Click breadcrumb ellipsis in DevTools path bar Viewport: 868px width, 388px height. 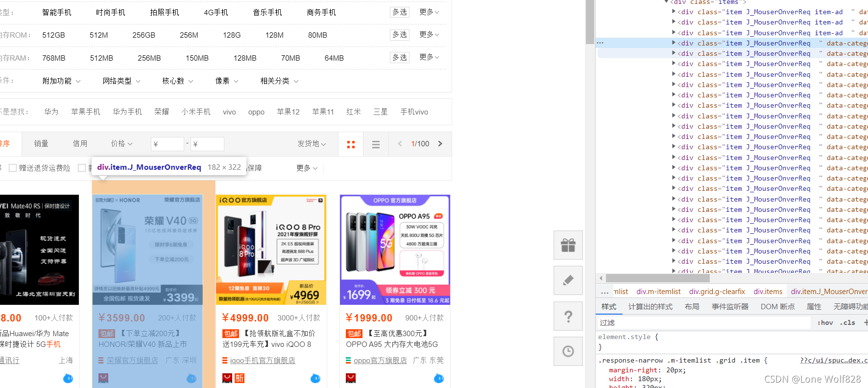[605, 292]
